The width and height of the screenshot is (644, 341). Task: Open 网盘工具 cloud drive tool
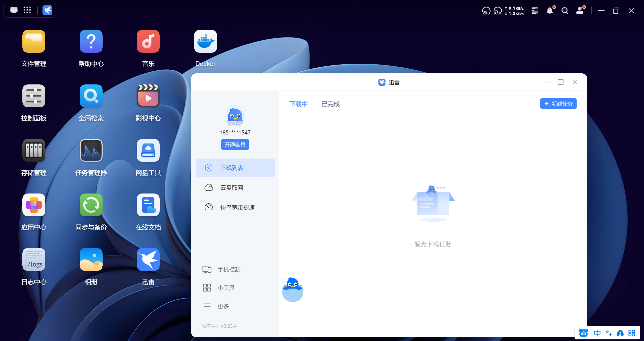tap(148, 151)
